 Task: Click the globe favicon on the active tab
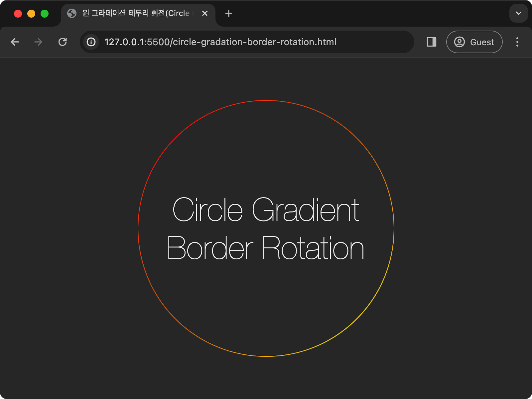(72, 14)
